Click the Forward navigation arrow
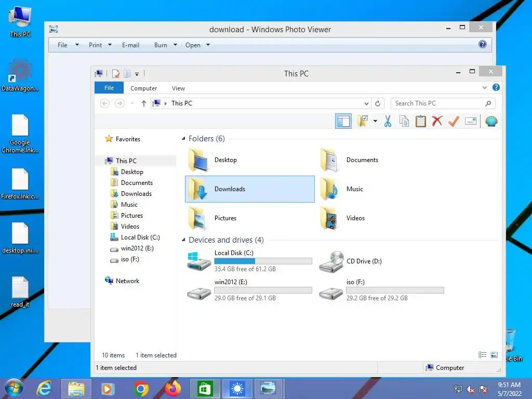Screen dimensions: 532x399 119,103
